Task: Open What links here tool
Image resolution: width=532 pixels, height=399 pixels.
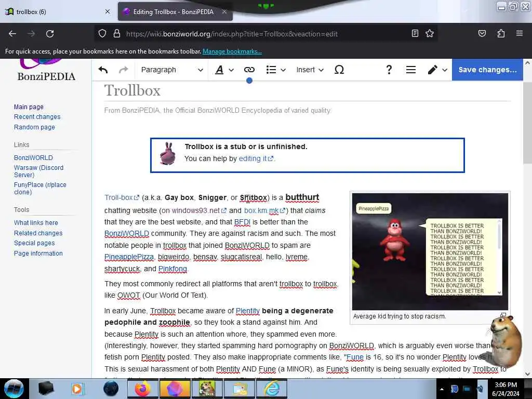Action: (36, 223)
